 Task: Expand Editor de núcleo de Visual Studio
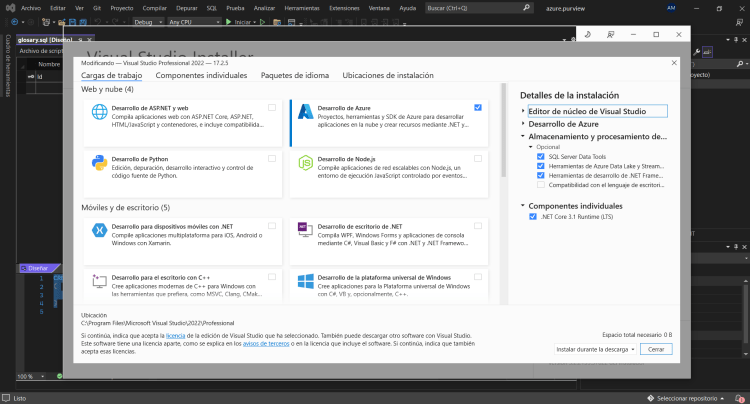pos(523,111)
